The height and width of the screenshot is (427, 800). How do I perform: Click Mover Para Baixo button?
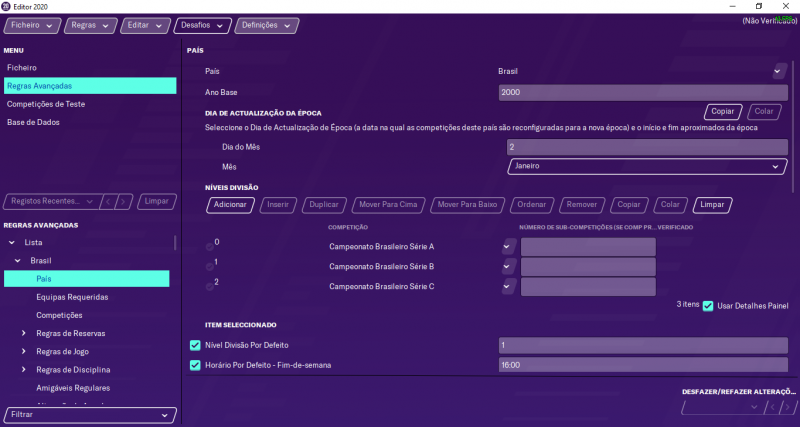(467, 205)
